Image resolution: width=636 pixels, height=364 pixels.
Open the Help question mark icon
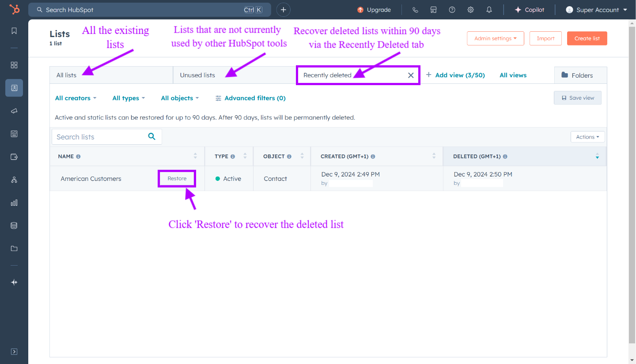coord(452,10)
